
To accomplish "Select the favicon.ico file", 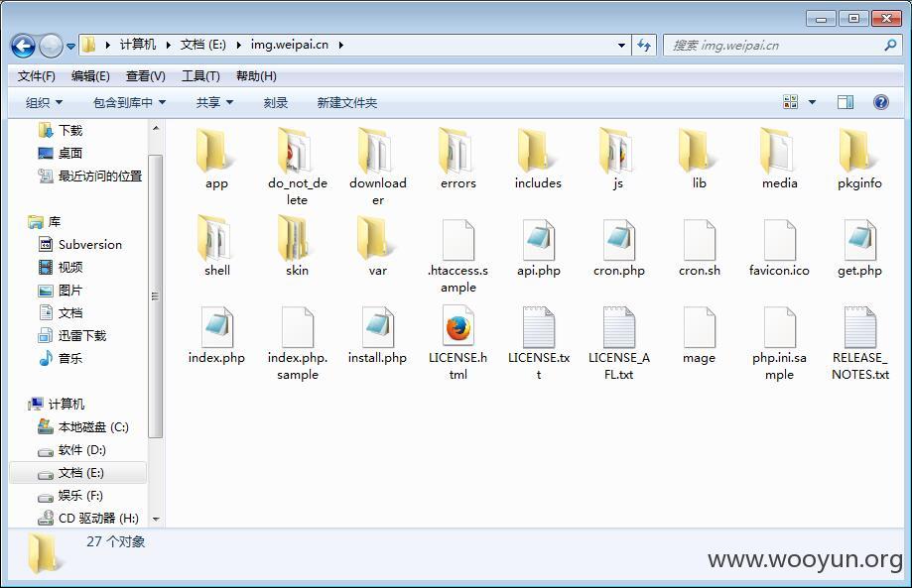I will pos(779,246).
